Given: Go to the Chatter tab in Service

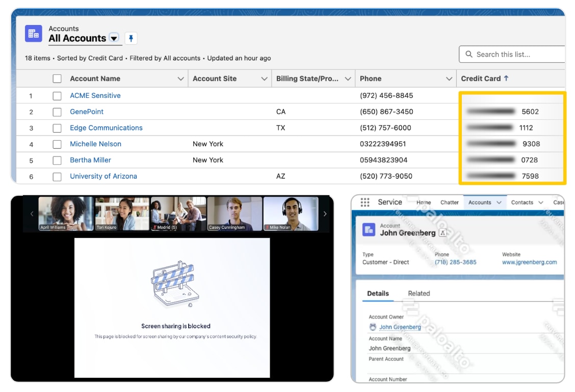Looking at the screenshot, I should coord(450,202).
